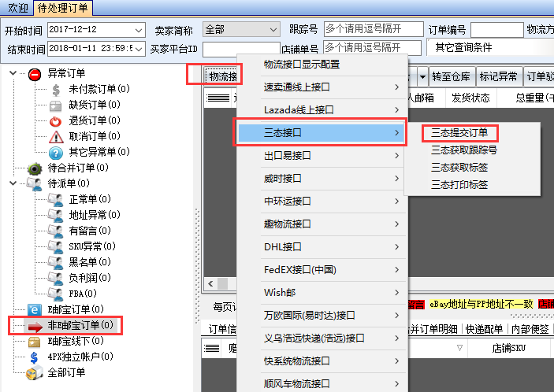
Task: Collapse the 待派单 tree node
Action: [13, 183]
